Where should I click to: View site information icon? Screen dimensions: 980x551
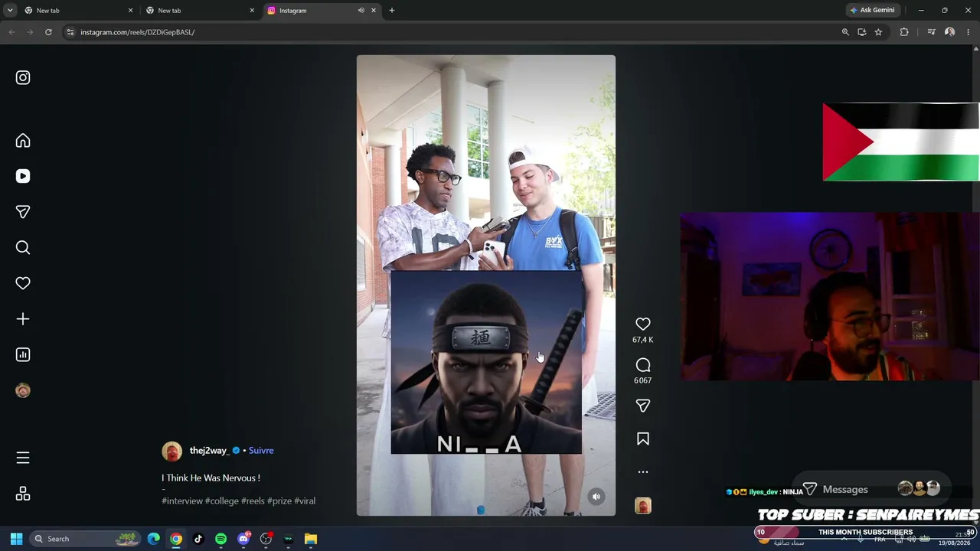70,32
